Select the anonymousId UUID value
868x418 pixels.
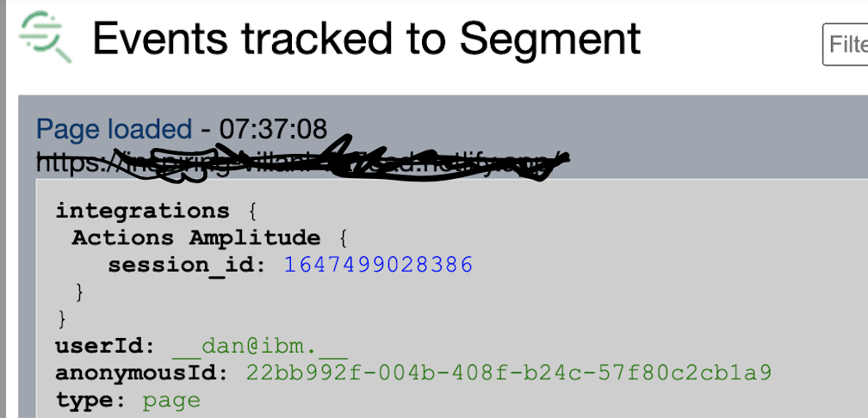click(x=509, y=373)
